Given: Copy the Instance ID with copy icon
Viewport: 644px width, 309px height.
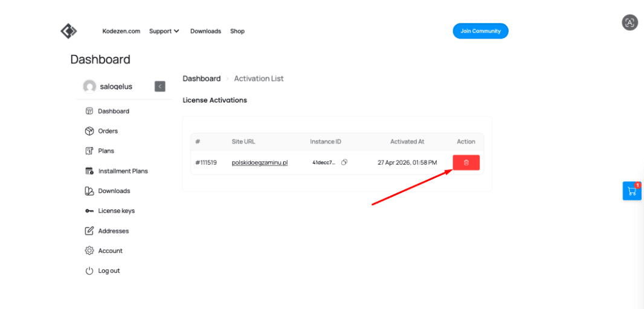Looking at the screenshot, I should (344, 162).
